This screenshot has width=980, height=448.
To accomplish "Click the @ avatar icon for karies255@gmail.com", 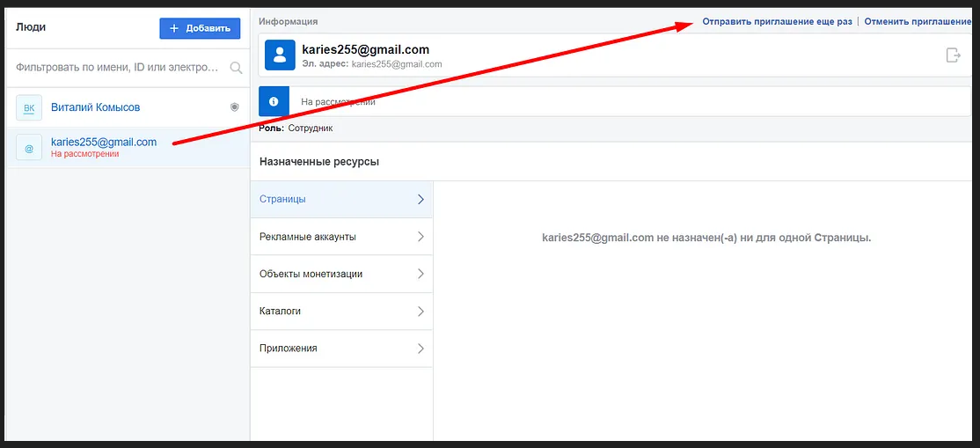I will pyautogui.click(x=29, y=149).
